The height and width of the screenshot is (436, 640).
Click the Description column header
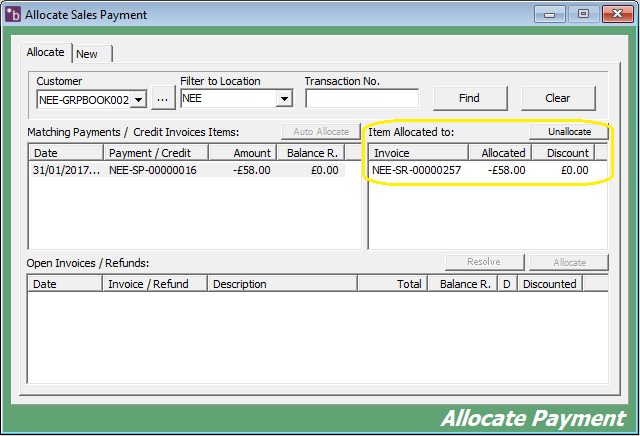(282, 284)
